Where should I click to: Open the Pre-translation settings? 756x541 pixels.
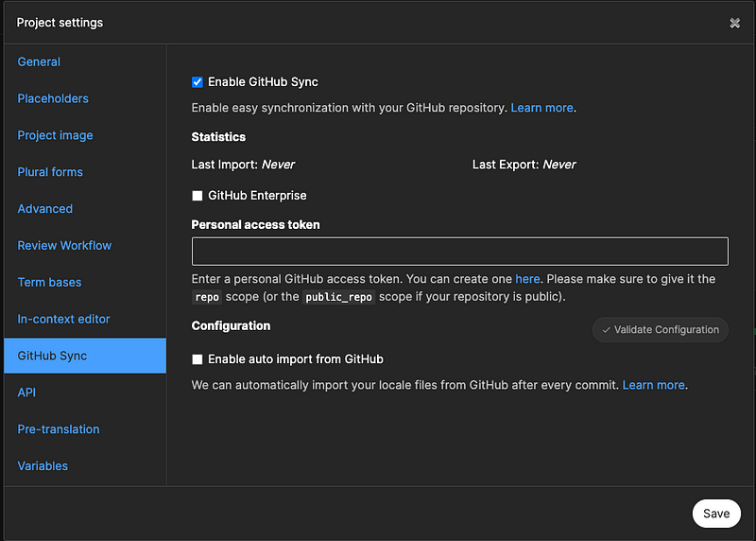[x=58, y=429]
